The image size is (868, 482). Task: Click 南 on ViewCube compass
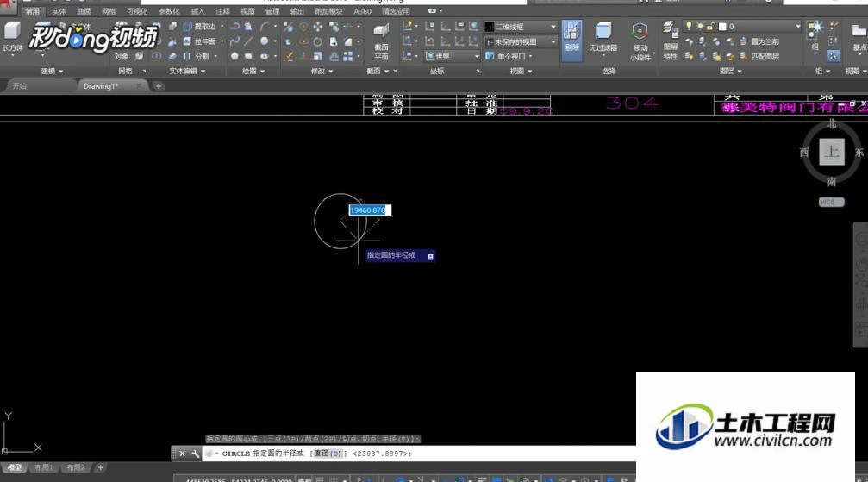[x=832, y=181]
